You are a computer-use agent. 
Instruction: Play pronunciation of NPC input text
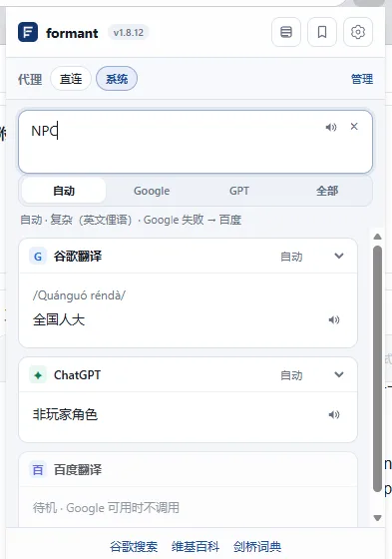click(x=331, y=127)
